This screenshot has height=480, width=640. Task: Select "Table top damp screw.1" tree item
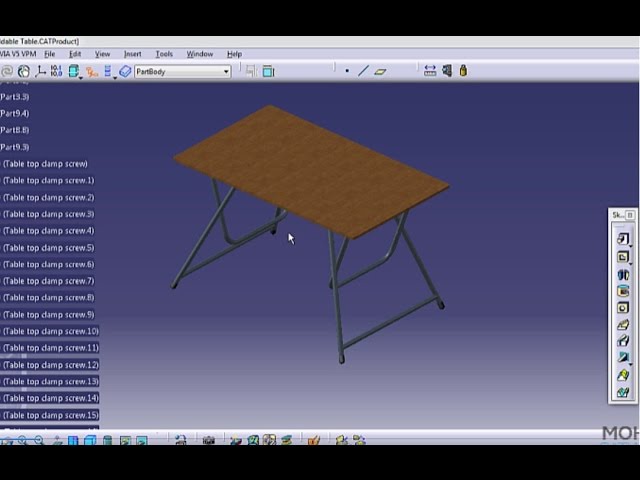click(48, 180)
